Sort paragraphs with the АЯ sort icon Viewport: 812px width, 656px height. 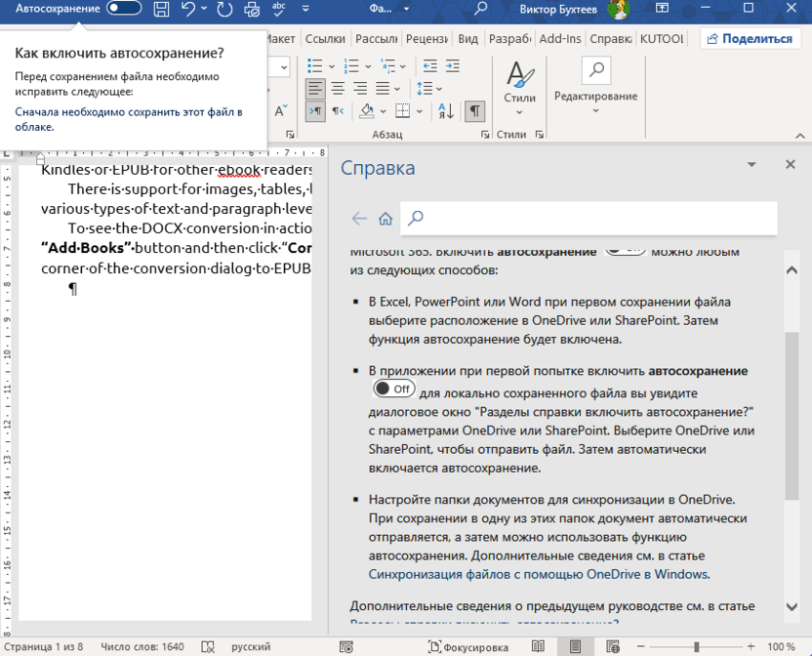tap(447, 111)
